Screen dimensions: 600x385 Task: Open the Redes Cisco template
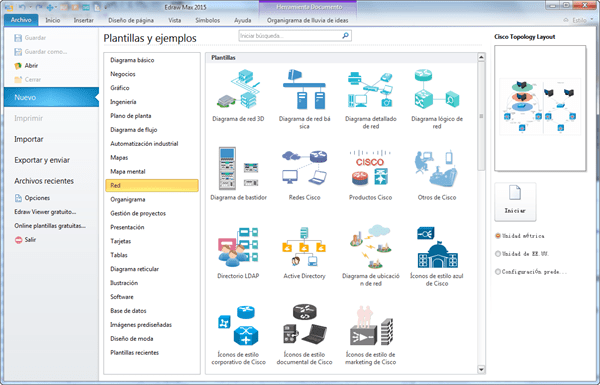click(304, 174)
